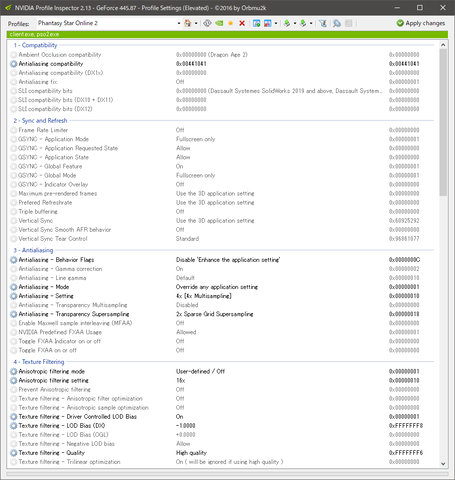Click the 4 - Texture Filtering section header
This screenshot has width=455, height=480.
click(39, 362)
